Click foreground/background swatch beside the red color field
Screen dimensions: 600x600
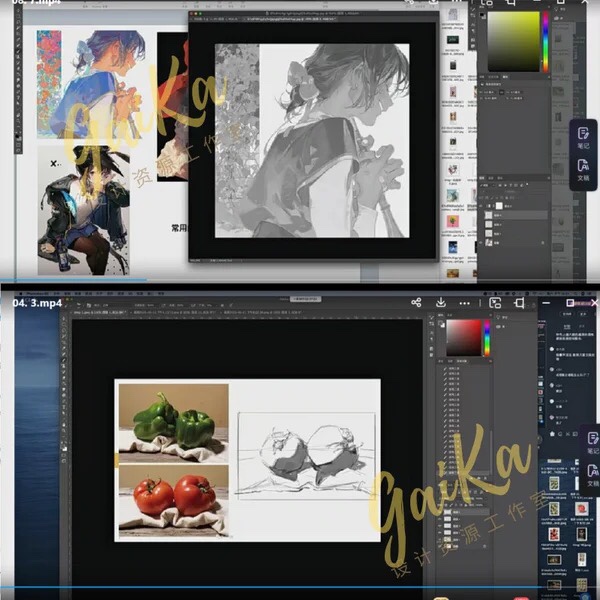pos(441,324)
